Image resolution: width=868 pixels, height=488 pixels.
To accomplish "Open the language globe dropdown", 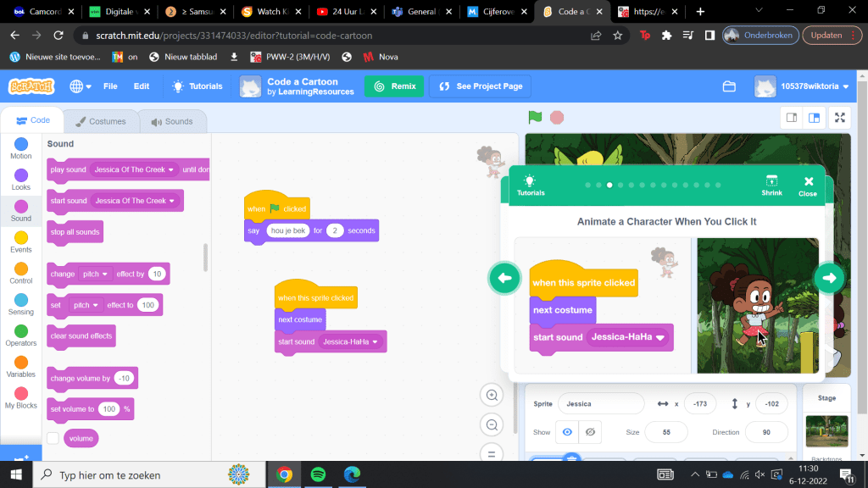I will [81, 86].
